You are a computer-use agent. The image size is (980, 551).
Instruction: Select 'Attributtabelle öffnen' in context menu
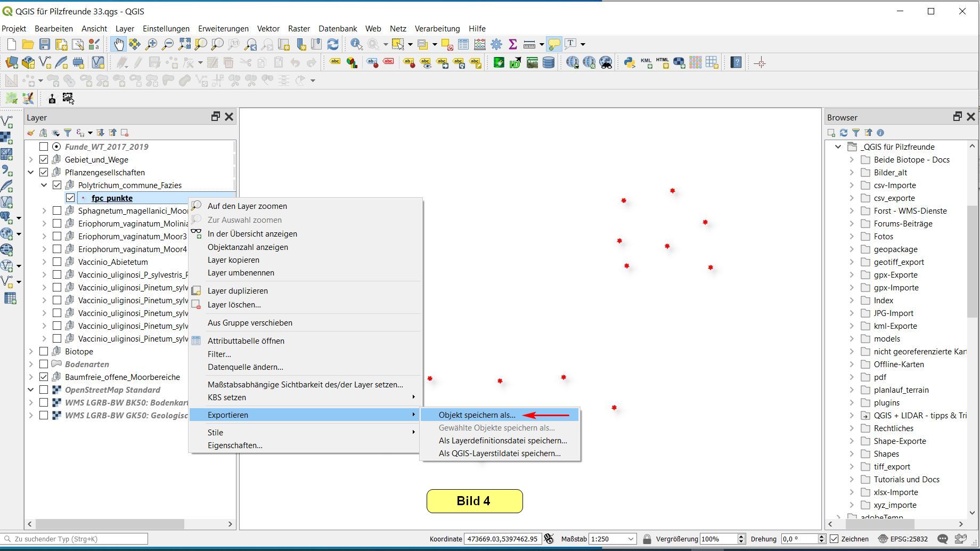tap(246, 341)
